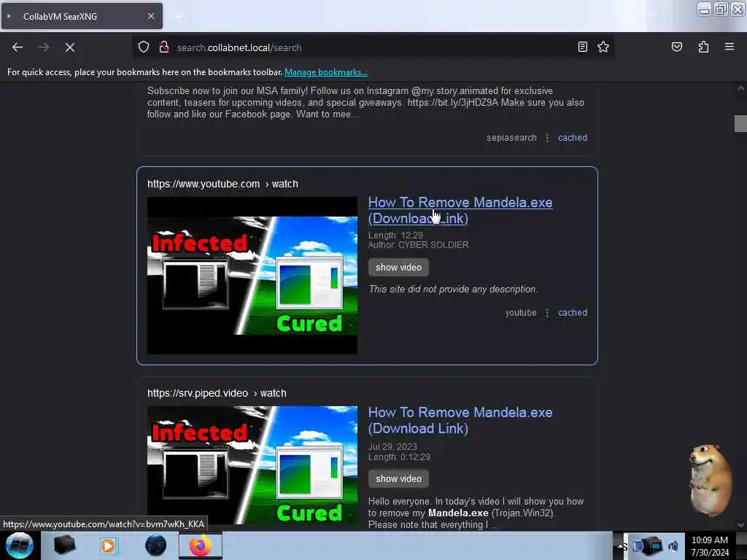Viewport: 747px width, 560px height.
Task: Open the options dots beside sepiasearch
Action: (x=547, y=138)
